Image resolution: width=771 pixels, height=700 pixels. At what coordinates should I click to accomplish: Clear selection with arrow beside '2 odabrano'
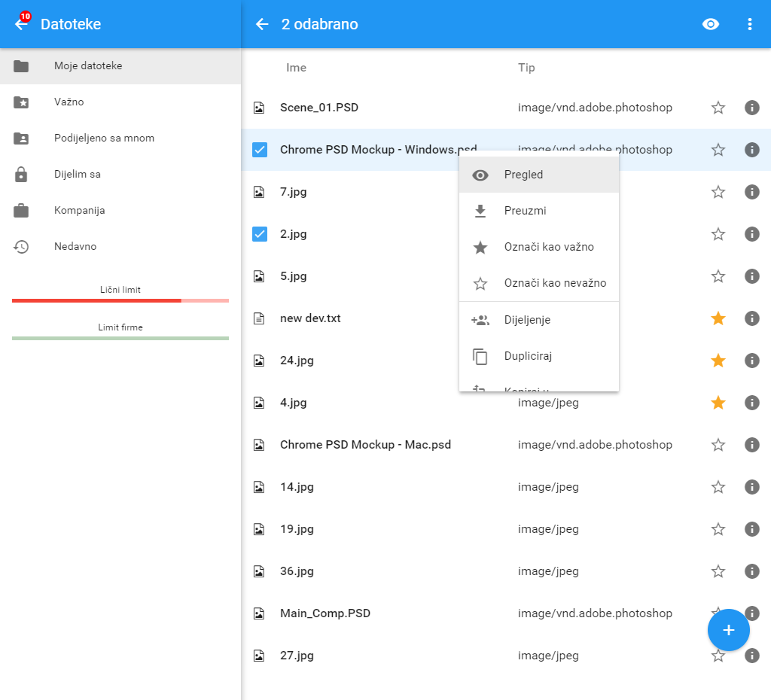click(262, 24)
